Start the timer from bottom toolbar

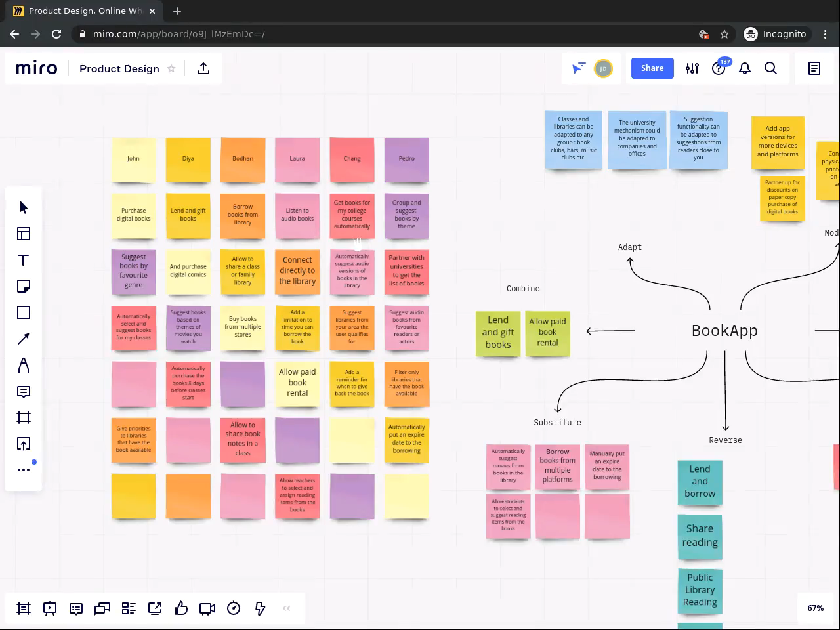[x=234, y=608]
